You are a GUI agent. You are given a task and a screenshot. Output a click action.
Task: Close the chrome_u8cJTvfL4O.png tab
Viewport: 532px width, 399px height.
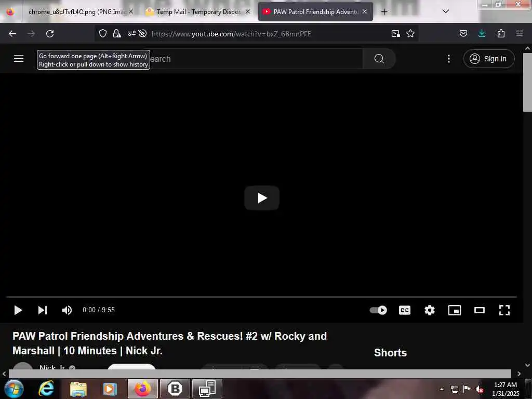(131, 11)
